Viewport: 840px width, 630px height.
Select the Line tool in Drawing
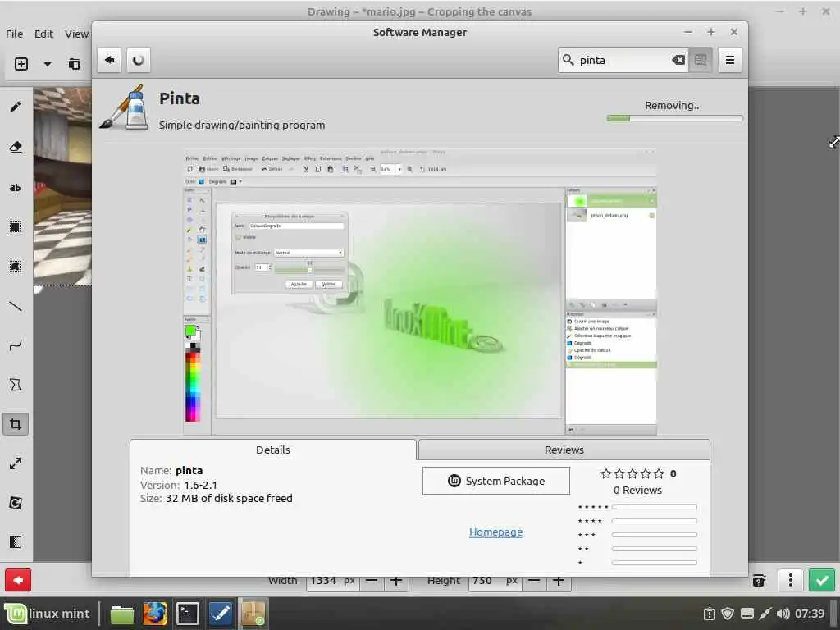16,307
